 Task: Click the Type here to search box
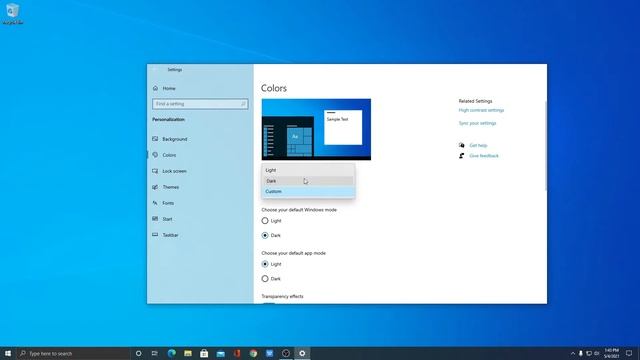73,353
